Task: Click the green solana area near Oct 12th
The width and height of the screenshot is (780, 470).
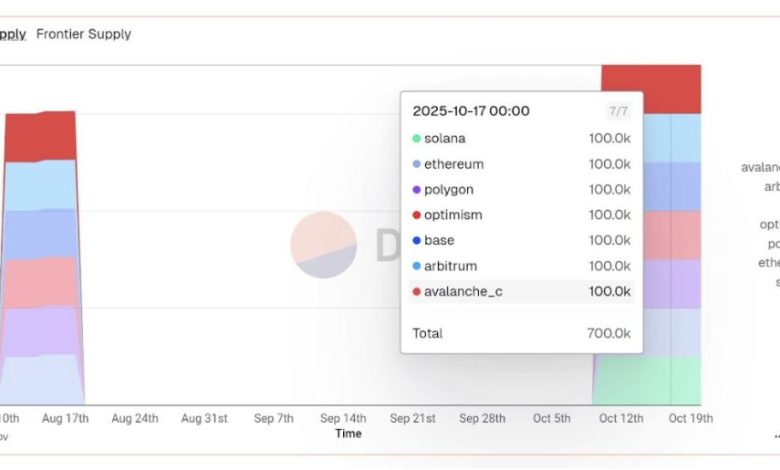Action: 630,380
